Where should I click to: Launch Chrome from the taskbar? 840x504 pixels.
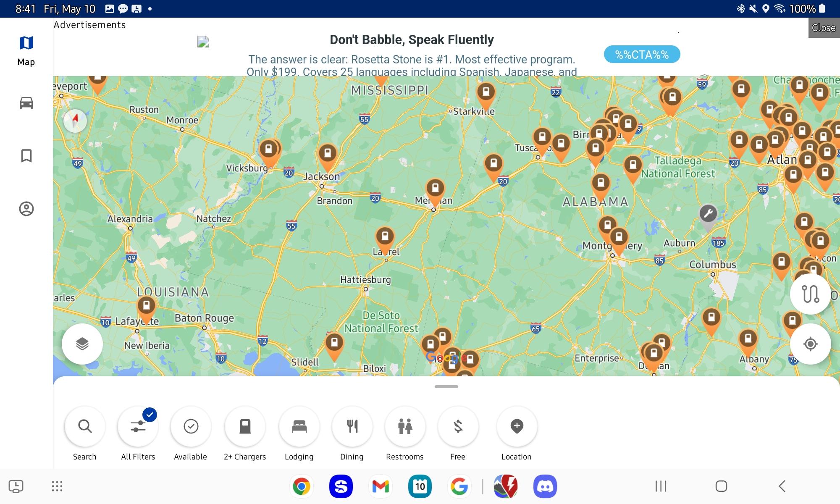(x=301, y=486)
